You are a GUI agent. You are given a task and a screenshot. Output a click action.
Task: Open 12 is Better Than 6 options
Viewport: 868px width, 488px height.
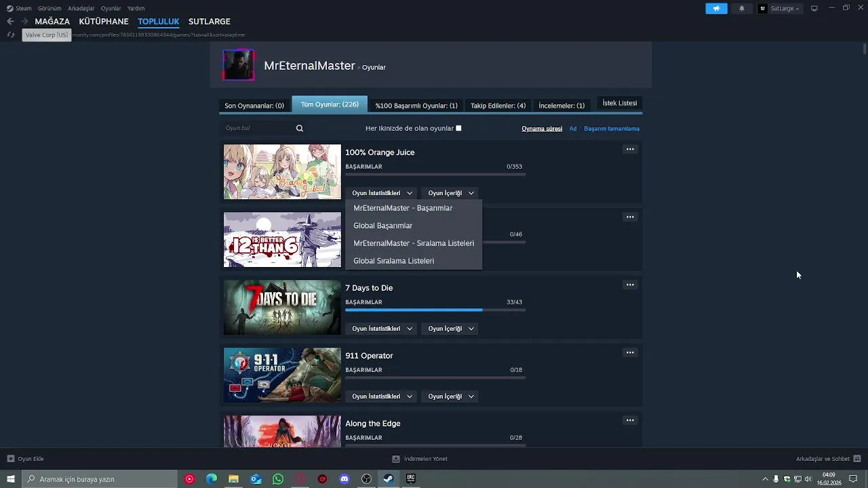[630, 217]
